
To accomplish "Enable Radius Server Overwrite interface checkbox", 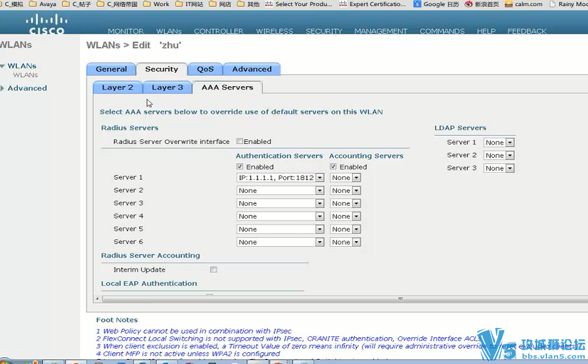I will (240, 141).
